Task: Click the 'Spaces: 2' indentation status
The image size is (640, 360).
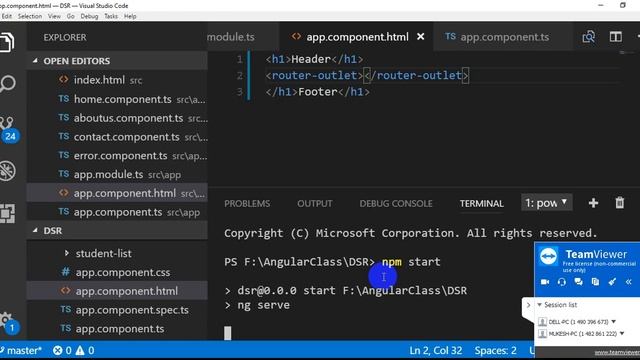Action: [496, 350]
